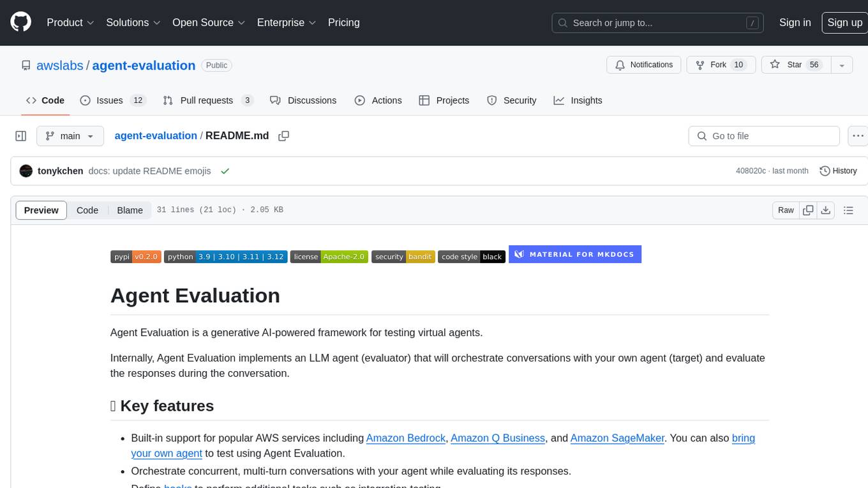Copy the README.md file path
Screen dimensions: 868x488
point(284,136)
